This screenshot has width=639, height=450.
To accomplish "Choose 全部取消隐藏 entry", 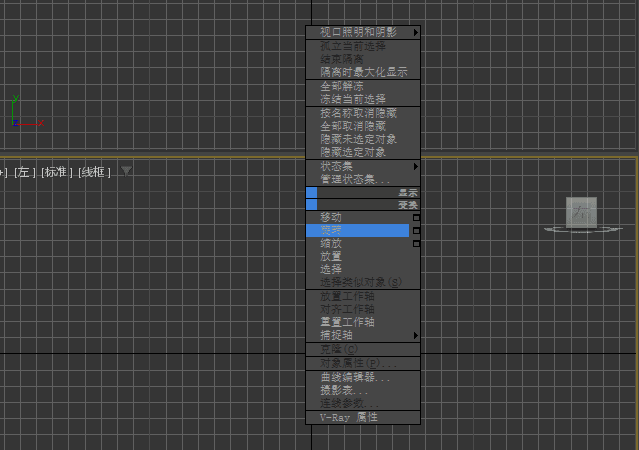I will (x=363, y=126).
